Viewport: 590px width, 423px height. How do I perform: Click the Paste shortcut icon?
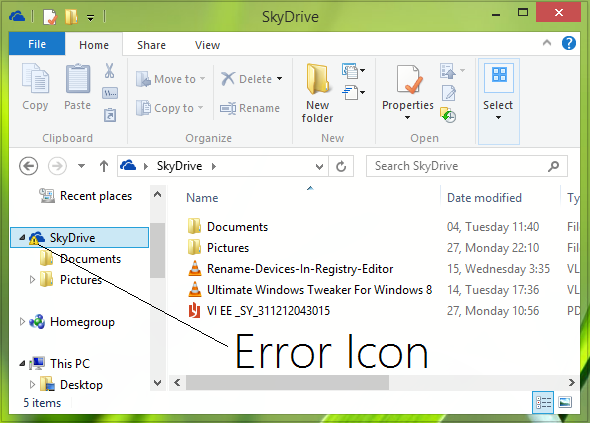(x=110, y=115)
